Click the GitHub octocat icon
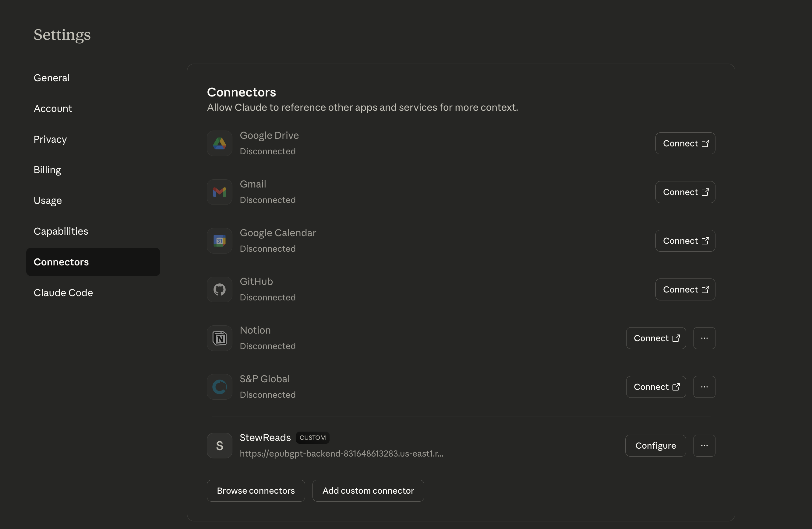The image size is (812, 529). [219, 290]
